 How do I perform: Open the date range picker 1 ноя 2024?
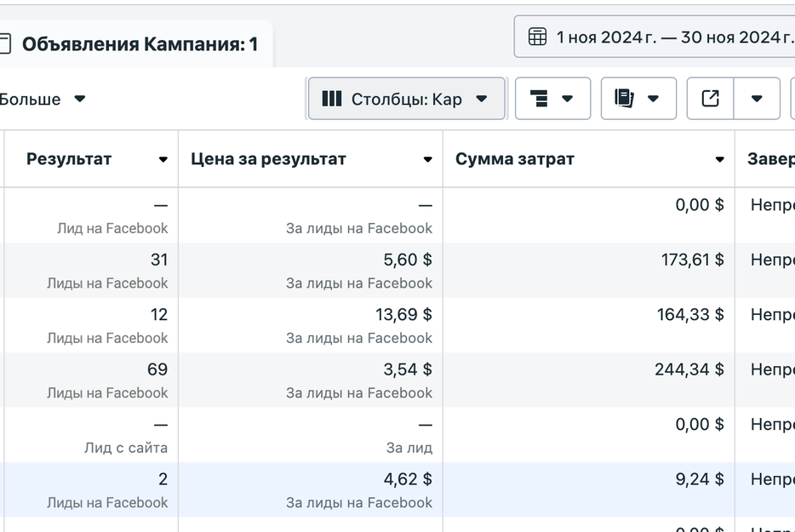tap(655, 37)
